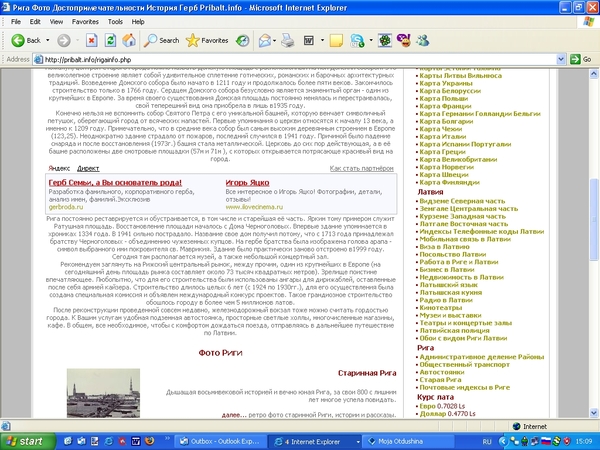Viewport: 600px width, 450px height.
Task: Click the ICQ flower toolbar icon
Action: 385,40
